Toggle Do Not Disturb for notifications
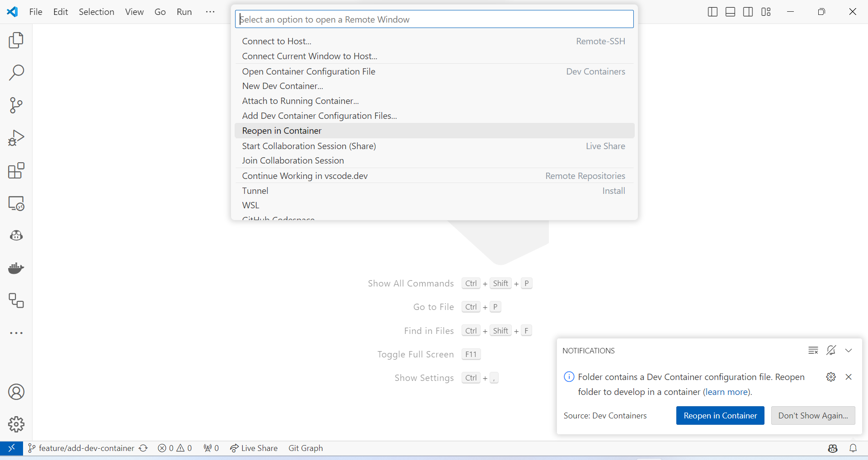 pyautogui.click(x=831, y=350)
